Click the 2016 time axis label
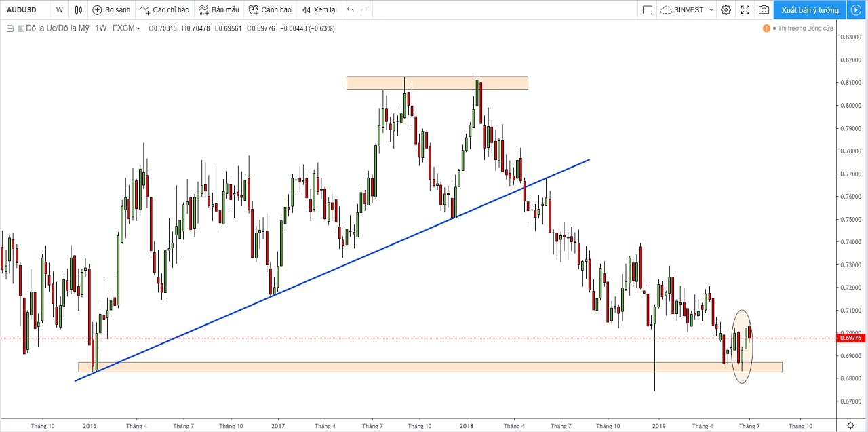The width and height of the screenshot is (868, 432). [x=90, y=426]
